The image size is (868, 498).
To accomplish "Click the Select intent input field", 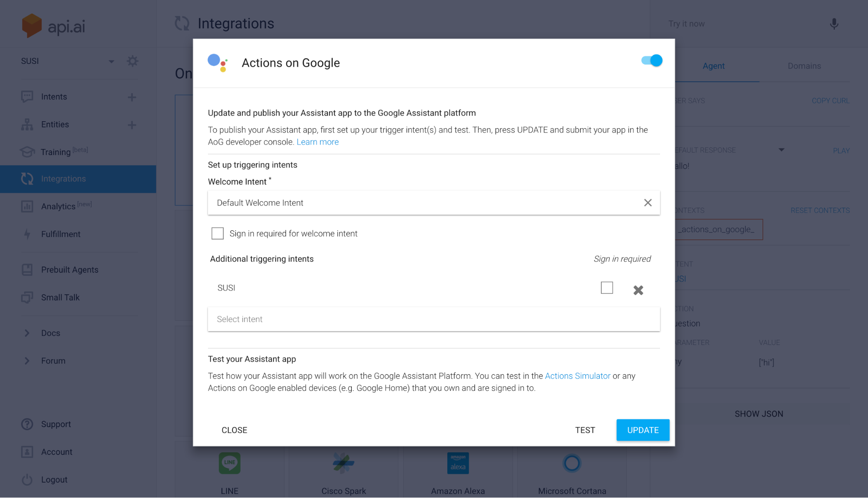I will 433,319.
